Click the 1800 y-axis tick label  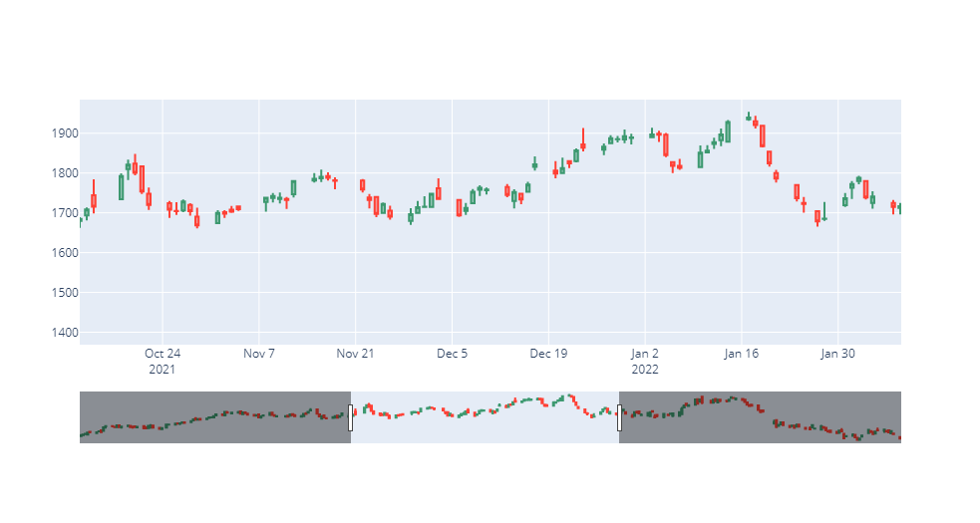(59, 173)
